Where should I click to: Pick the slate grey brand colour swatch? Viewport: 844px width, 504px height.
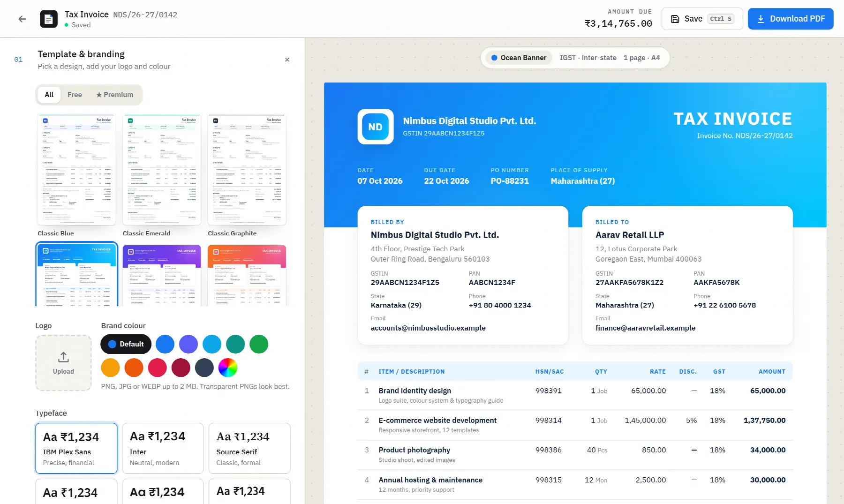coord(204,368)
